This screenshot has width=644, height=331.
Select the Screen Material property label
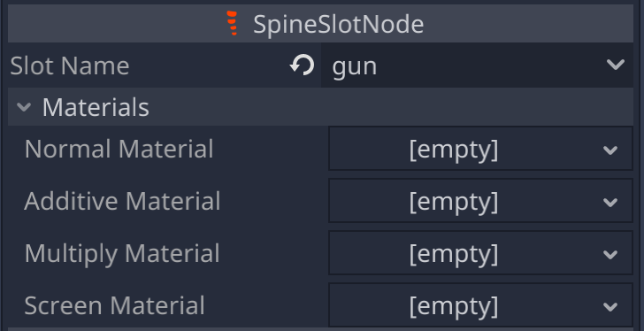tap(114, 305)
